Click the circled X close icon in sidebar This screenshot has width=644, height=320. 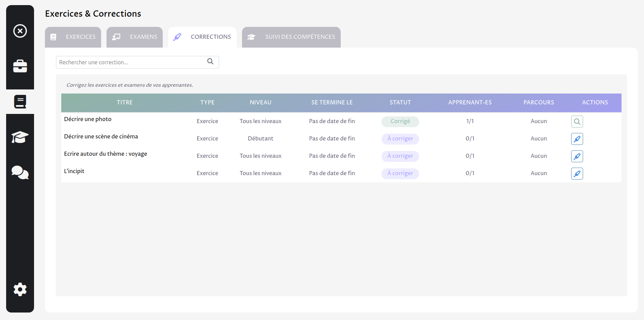[20, 31]
